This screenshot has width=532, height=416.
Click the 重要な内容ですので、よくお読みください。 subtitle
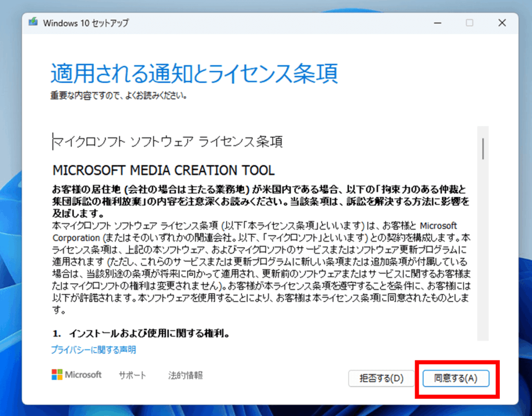pyautogui.click(x=119, y=96)
